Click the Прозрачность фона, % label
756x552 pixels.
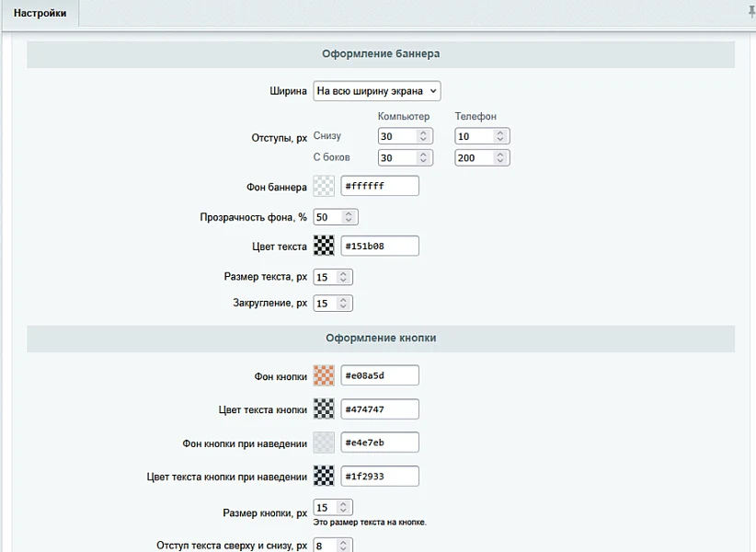[254, 217]
